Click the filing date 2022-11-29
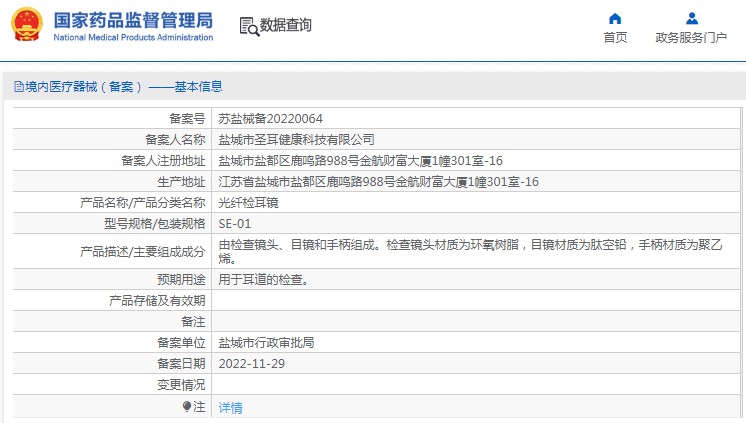The width and height of the screenshot is (746, 423). [x=252, y=364]
